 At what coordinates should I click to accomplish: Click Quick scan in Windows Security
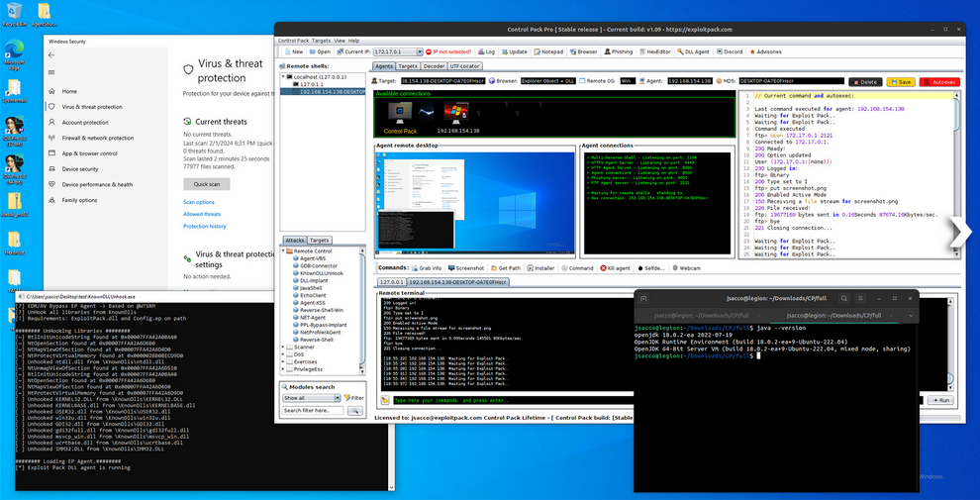tap(206, 184)
